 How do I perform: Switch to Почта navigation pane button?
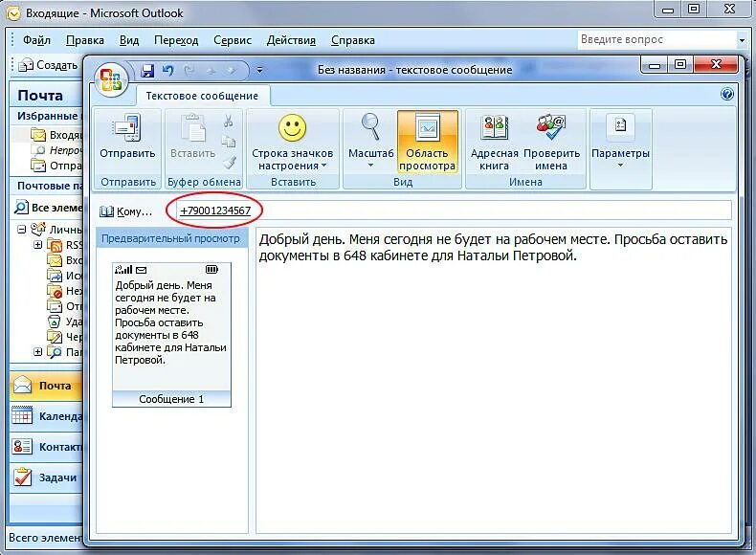(x=46, y=386)
